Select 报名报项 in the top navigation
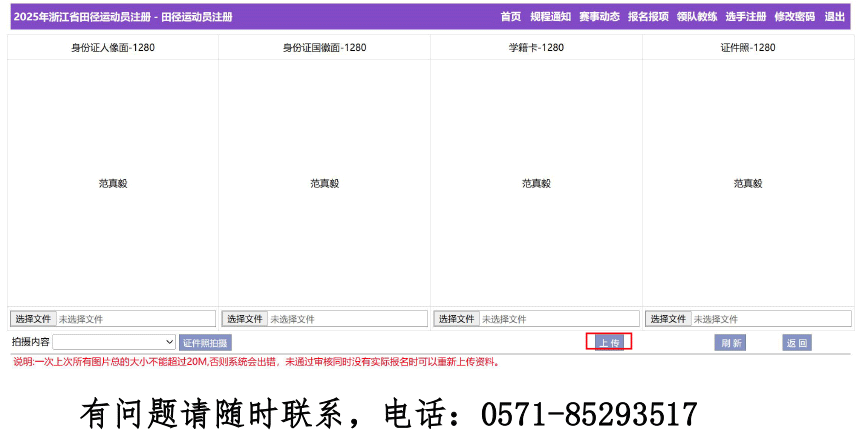The width and height of the screenshot is (865, 430). click(x=648, y=17)
